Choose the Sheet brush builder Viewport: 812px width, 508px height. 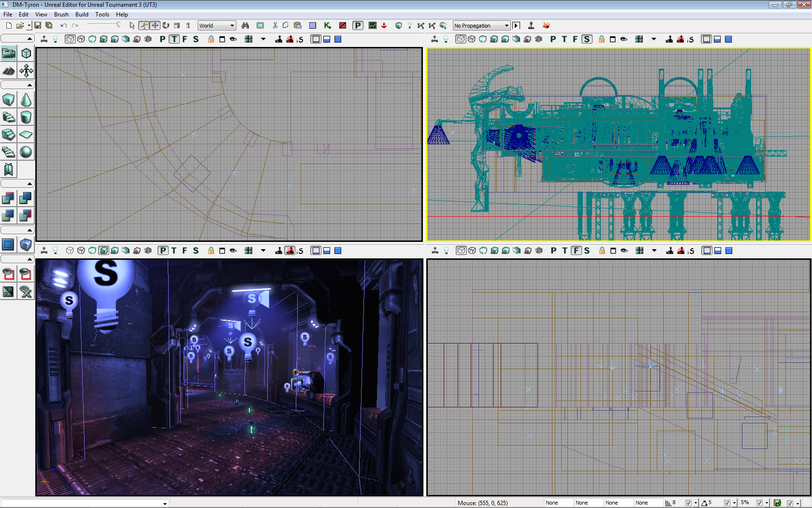tap(26, 134)
